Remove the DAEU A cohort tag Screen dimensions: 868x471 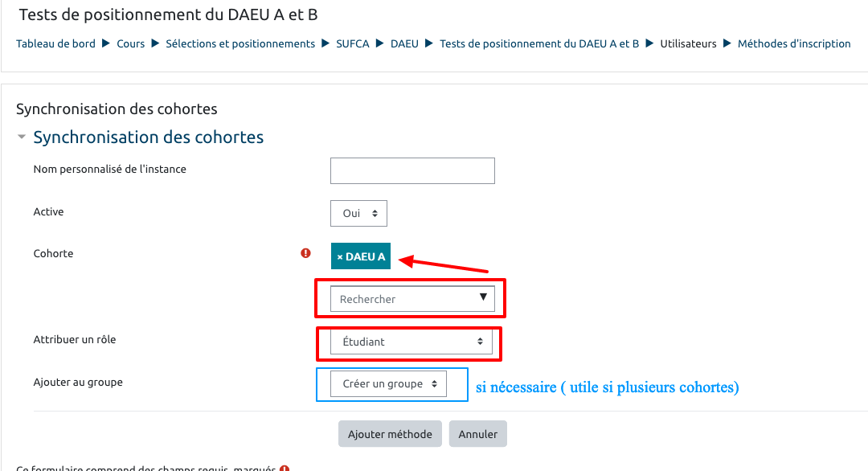(x=340, y=257)
